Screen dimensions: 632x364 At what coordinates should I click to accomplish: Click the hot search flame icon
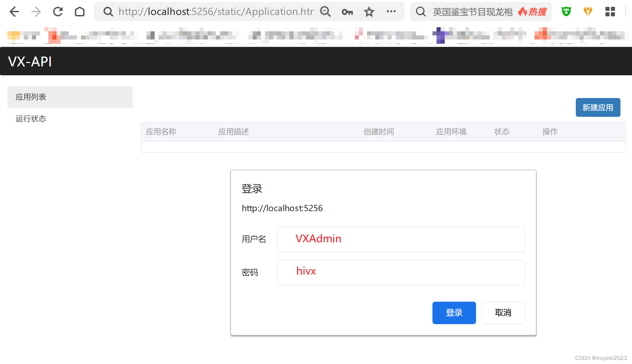[522, 12]
